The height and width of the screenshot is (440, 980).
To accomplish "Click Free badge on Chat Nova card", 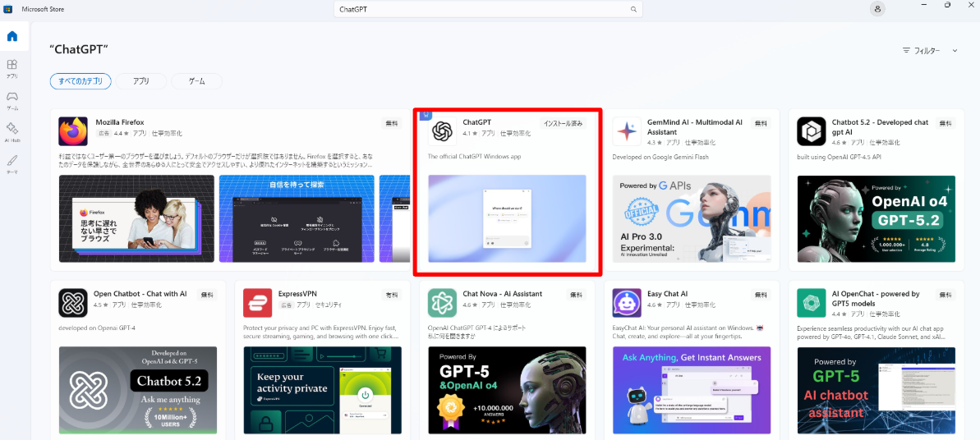I will pyautogui.click(x=576, y=295).
